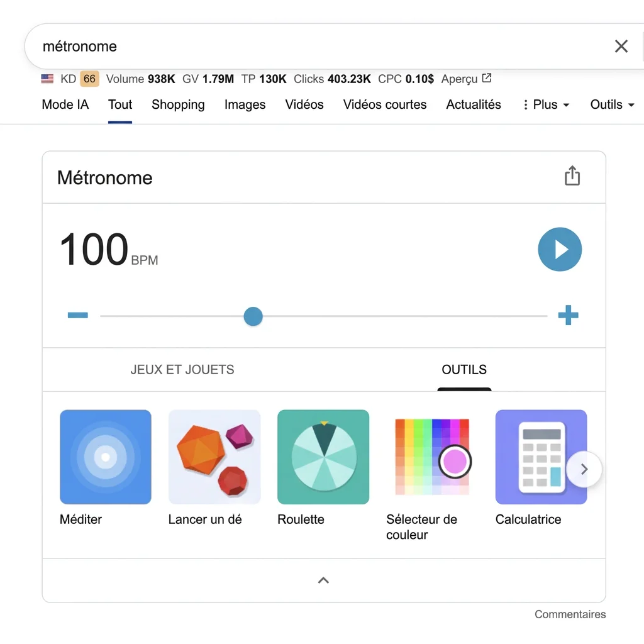Switch to the Images search tab
This screenshot has height=644, width=644.
coord(245,105)
